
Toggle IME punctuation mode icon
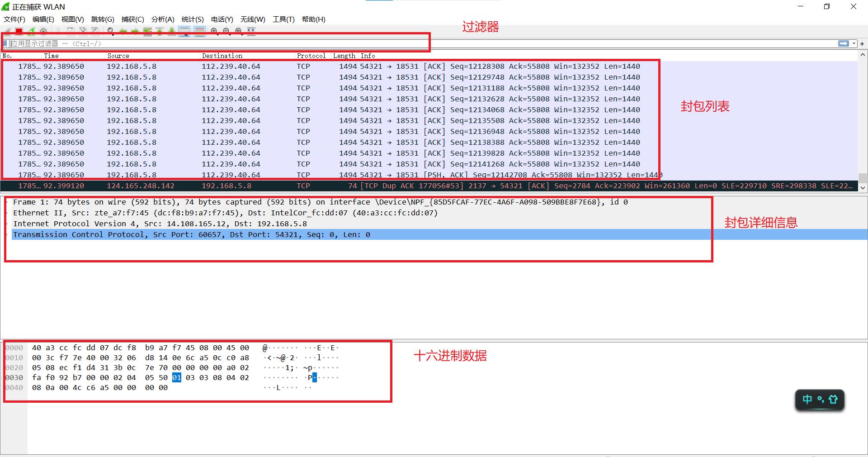[821, 400]
